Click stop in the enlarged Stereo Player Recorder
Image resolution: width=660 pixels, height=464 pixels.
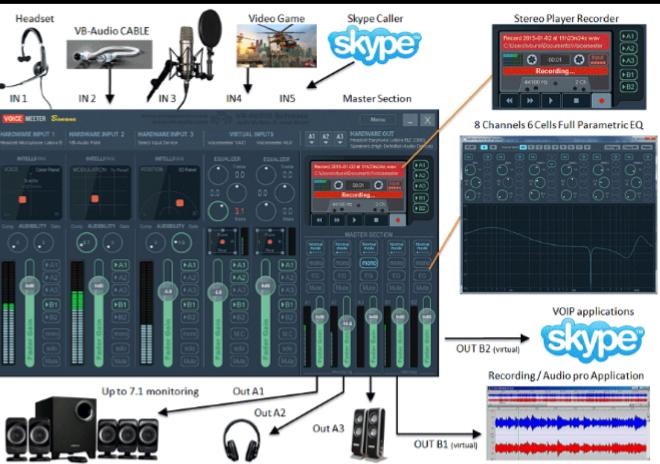point(576,101)
